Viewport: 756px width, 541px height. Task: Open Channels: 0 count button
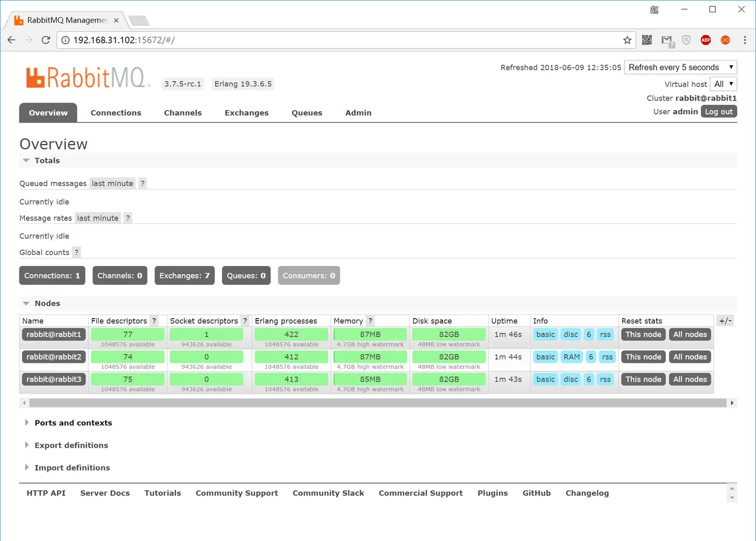[x=120, y=275]
